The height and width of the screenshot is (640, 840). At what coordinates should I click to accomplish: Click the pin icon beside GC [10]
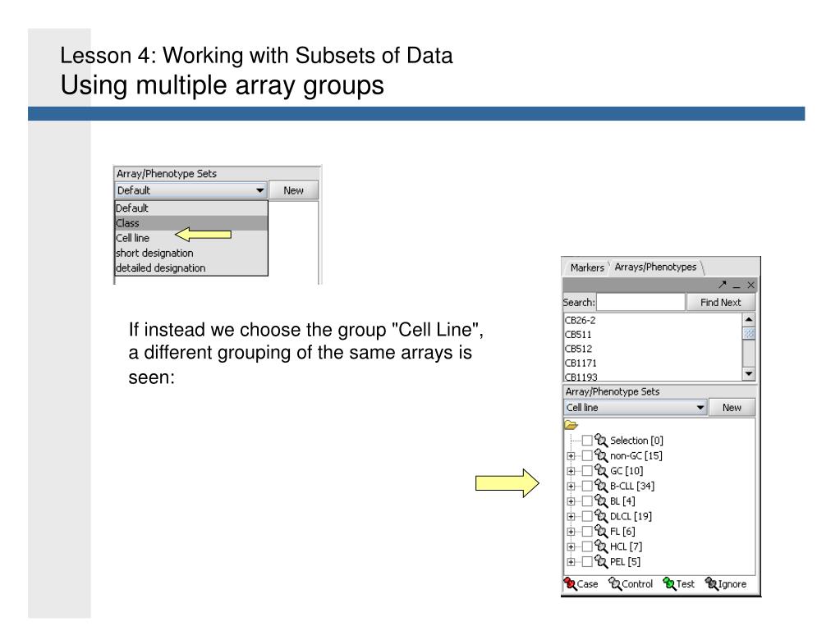click(x=601, y=470)
